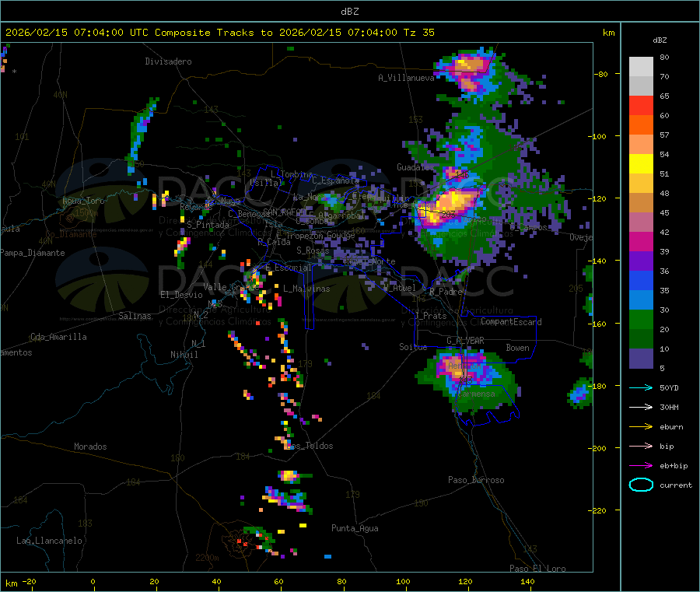Click the dBZ heading above the color scale
This screenshot has height=592, width=700.
660,40
